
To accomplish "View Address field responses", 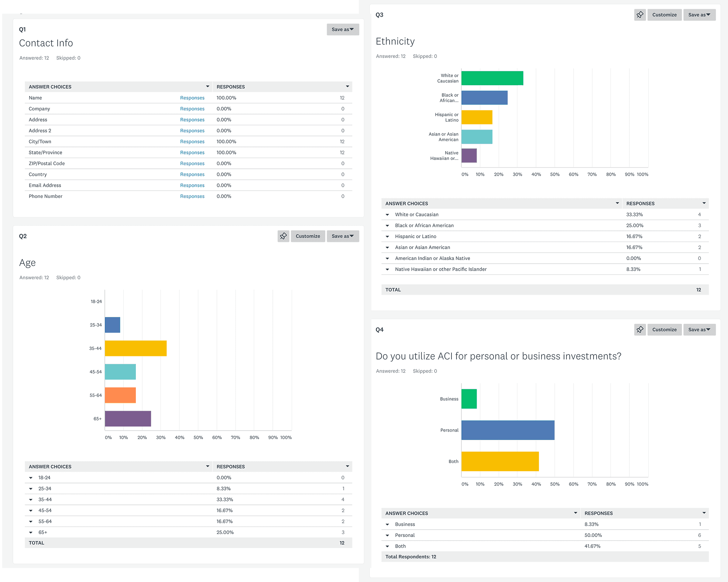I will (192, 120).
